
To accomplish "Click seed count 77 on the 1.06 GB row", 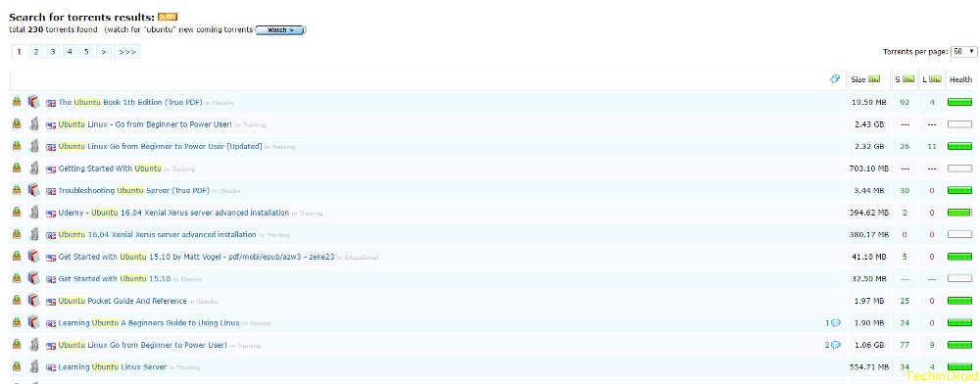I will [x=905, y=345].
